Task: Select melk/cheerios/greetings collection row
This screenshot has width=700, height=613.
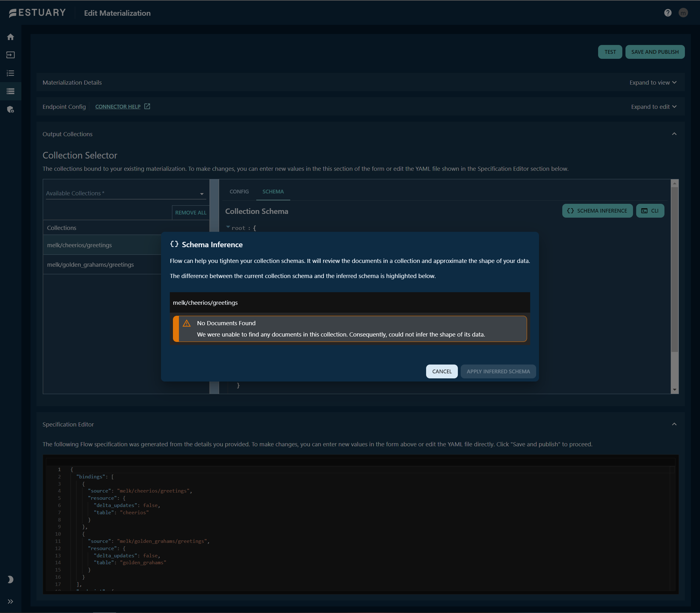Action: coord(102,245)
